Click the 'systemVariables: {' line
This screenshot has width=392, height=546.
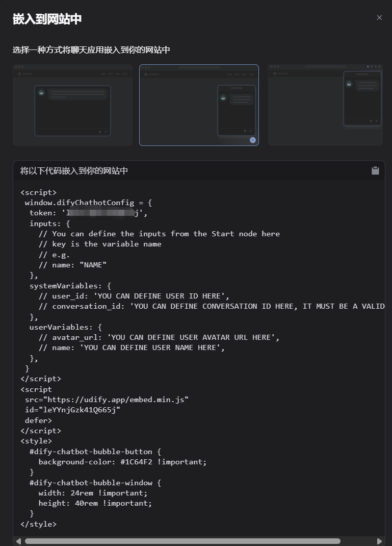[70, 286]
